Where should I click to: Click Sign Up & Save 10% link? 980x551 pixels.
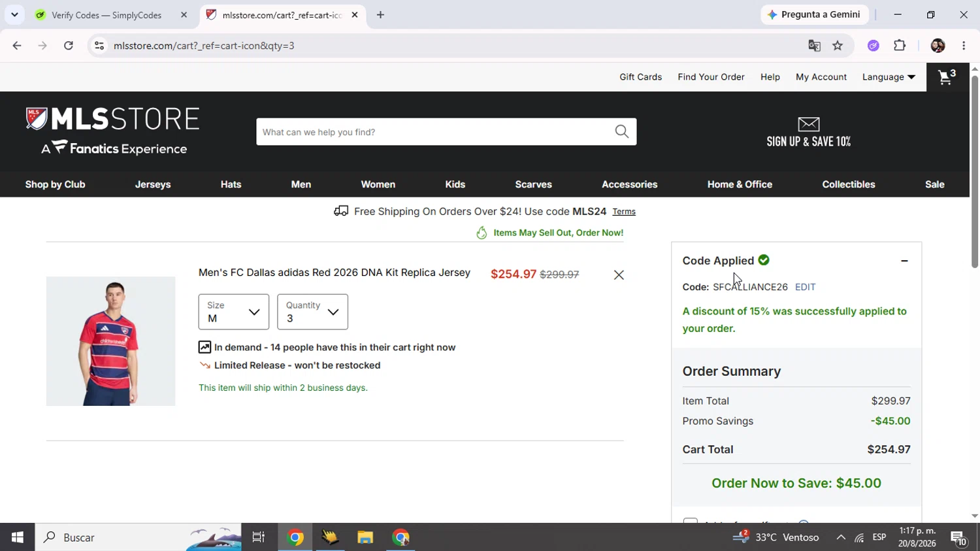809,142
